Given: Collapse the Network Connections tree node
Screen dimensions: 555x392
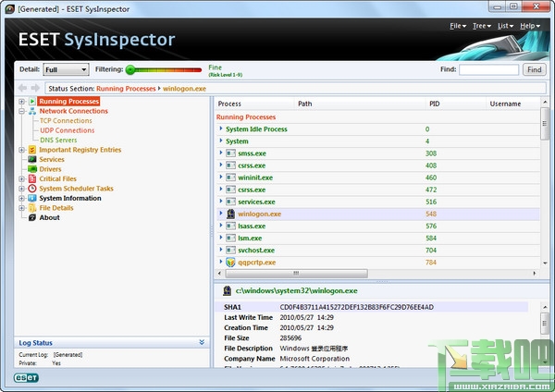Looking at the screenshot, I should (21, 111).
